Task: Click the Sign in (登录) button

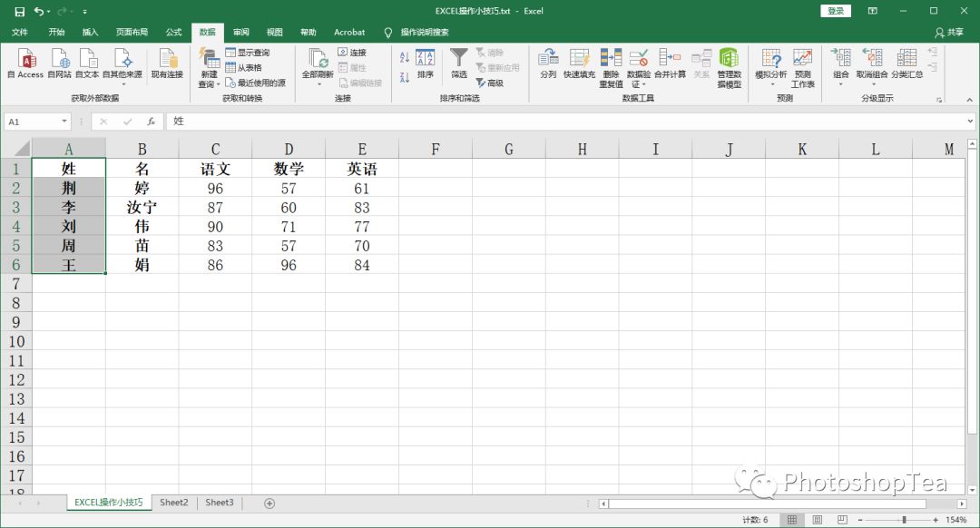Action: [836, 11]
